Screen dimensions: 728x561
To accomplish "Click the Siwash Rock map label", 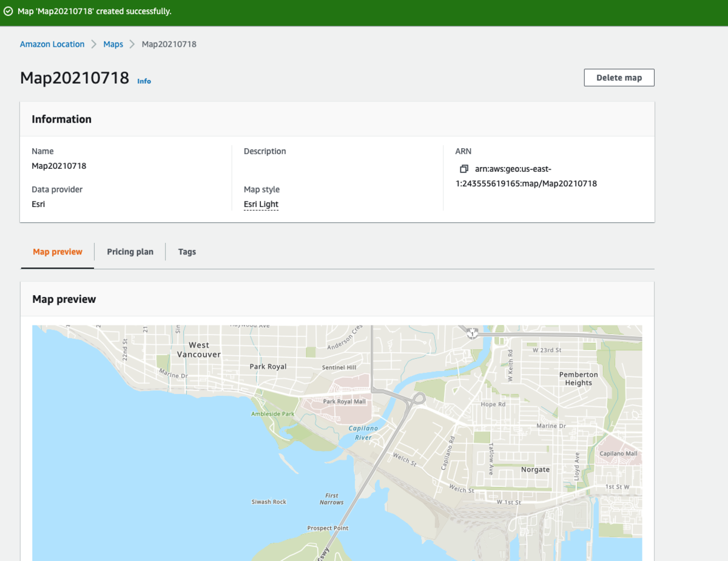I will [x=269, y=502].
